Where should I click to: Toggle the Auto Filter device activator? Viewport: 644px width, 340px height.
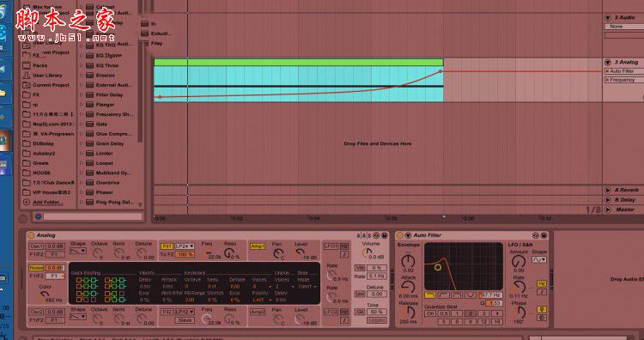(x=399, y=235)
